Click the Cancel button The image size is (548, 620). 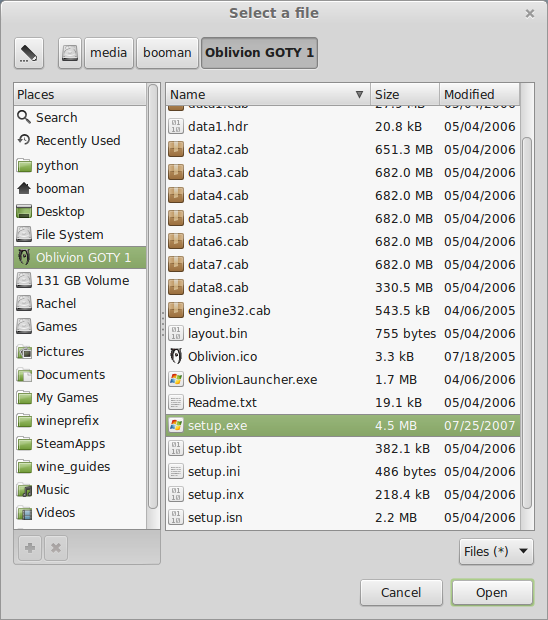pyautogui.click(x=401, y=592)
